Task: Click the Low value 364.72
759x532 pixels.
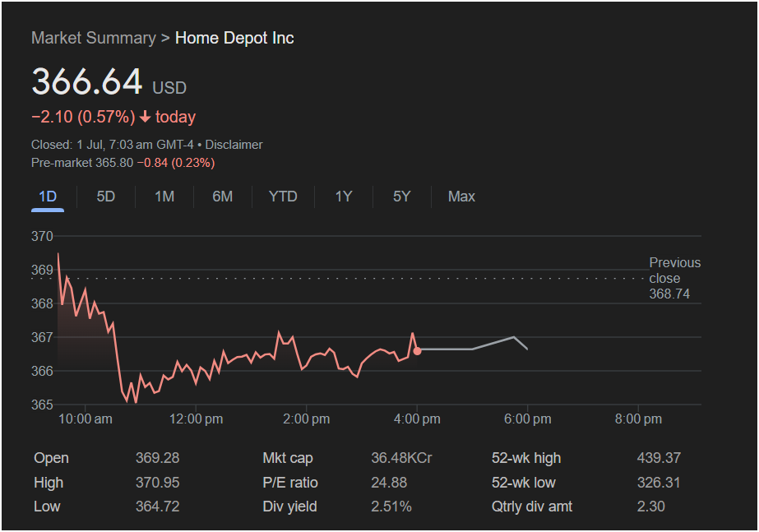Action: (157, 507)
